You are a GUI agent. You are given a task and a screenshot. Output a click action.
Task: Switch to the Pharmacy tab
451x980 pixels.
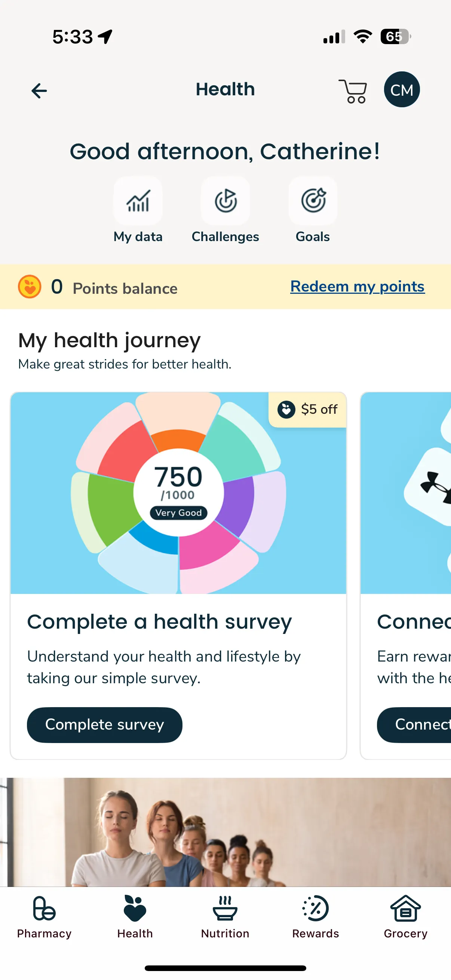click(x=44, y=917)
